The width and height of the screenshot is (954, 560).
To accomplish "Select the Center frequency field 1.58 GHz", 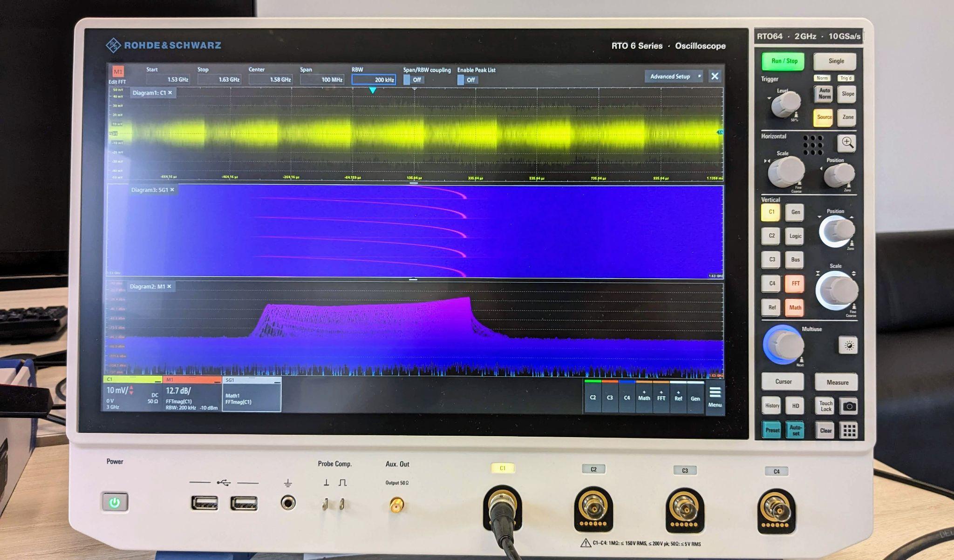I will click(x=270, y=80).
